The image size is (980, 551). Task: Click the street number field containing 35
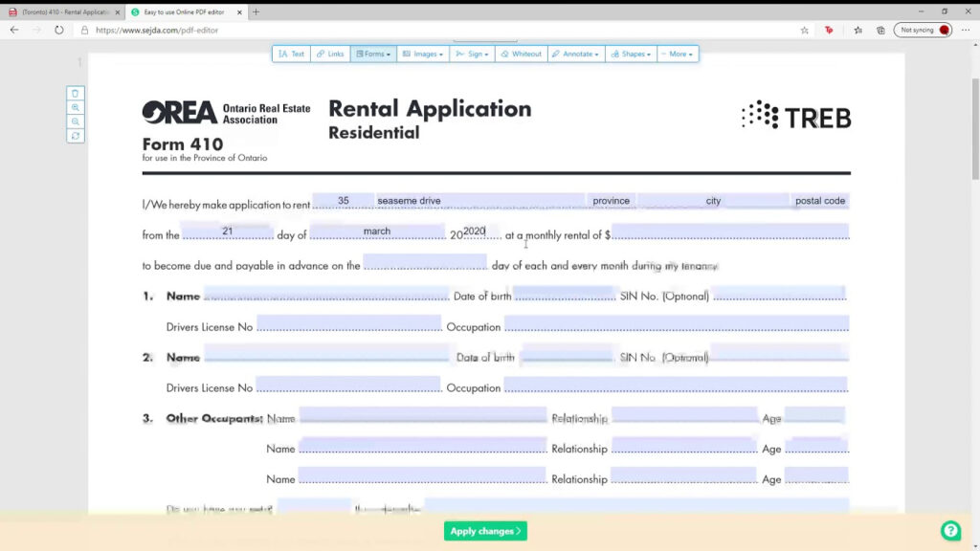[344, 201]
